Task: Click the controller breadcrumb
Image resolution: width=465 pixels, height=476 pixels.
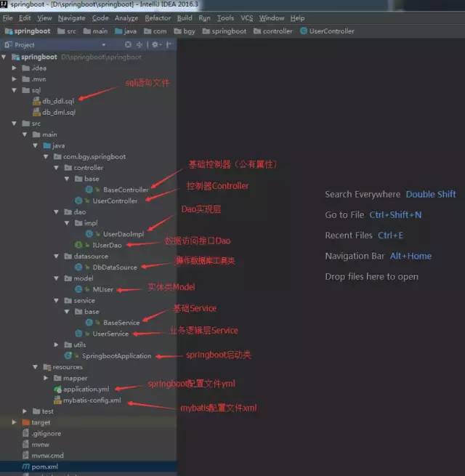Action: click(x=273, y=31)
